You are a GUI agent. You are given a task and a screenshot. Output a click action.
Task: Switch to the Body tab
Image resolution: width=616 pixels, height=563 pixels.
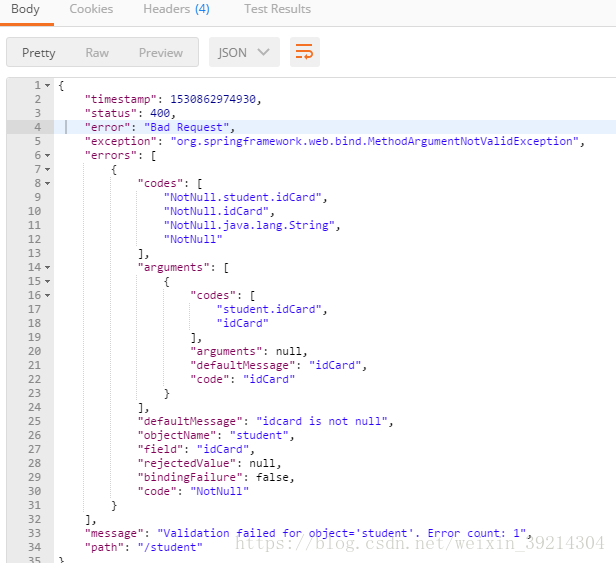25,9
